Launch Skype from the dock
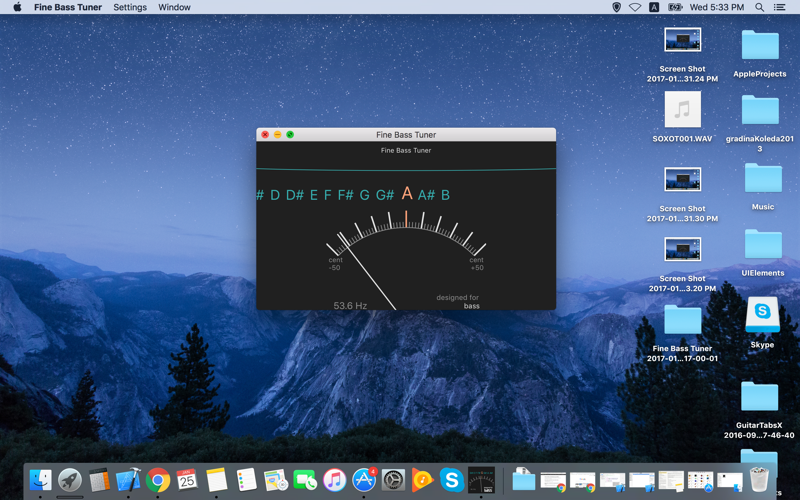 tap(452, 480)
